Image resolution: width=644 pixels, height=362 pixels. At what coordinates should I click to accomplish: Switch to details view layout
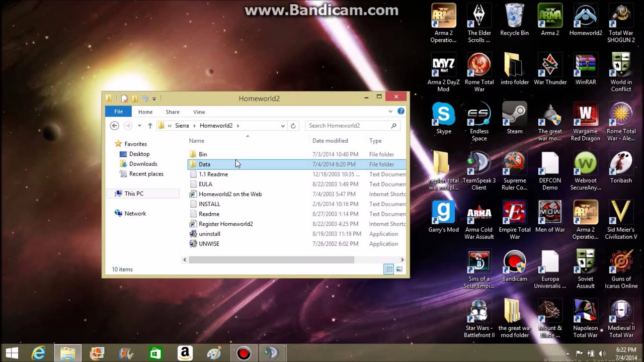tap(389, 269)
